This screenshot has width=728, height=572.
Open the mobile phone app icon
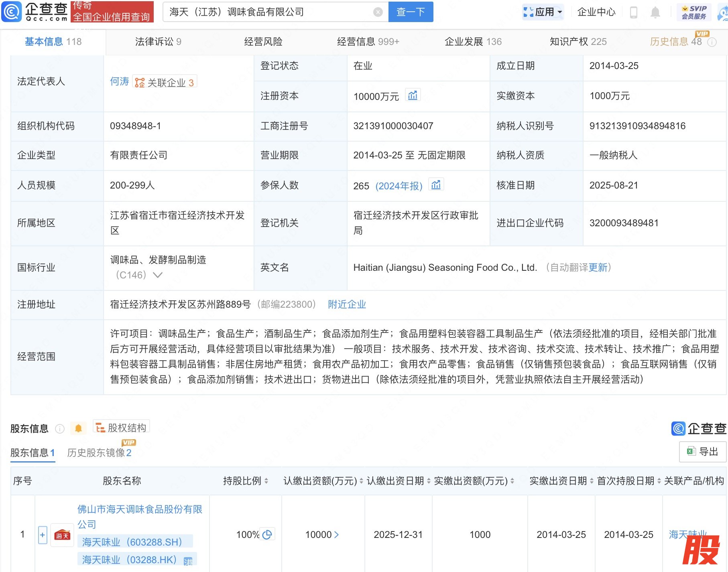tap(634, 12)
